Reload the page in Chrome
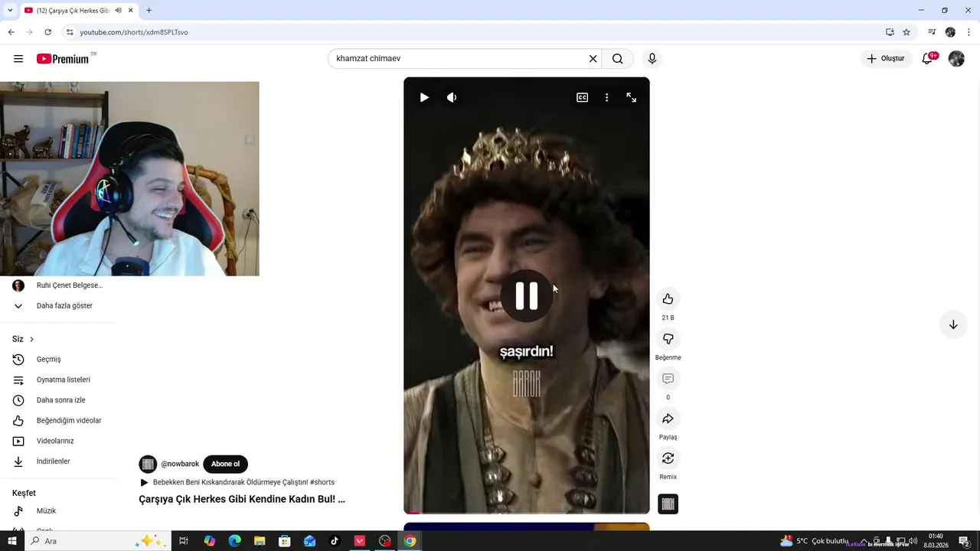Image resolution: width=980 pixels, height=551 pixels. pyautogui.click(x=47, y=32)
